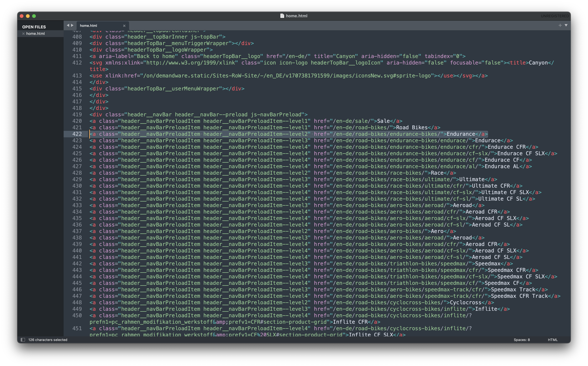Click 'Race' text on line 428
Viewport: 588px width, 366px height.
(x=437, y=173)
